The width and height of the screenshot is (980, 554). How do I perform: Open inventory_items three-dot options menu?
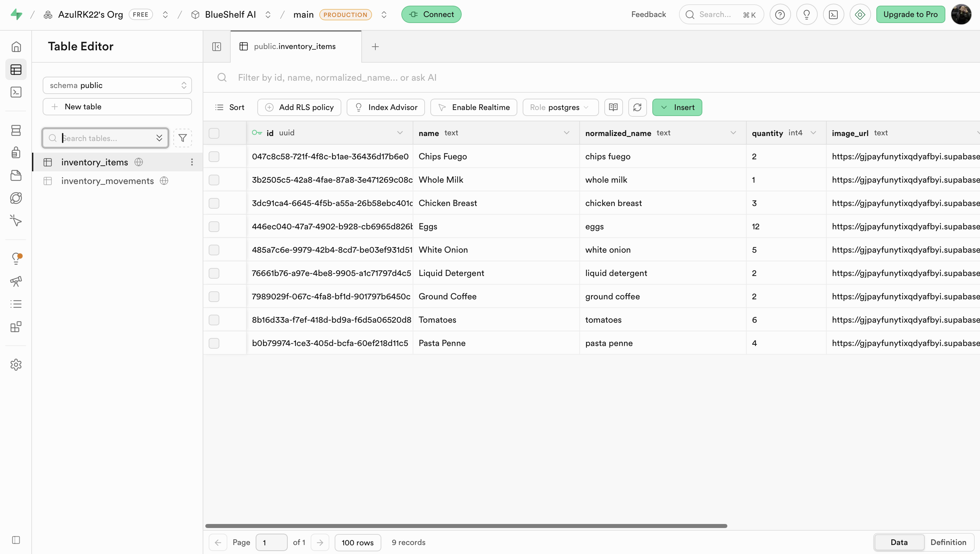click(192, 162)
